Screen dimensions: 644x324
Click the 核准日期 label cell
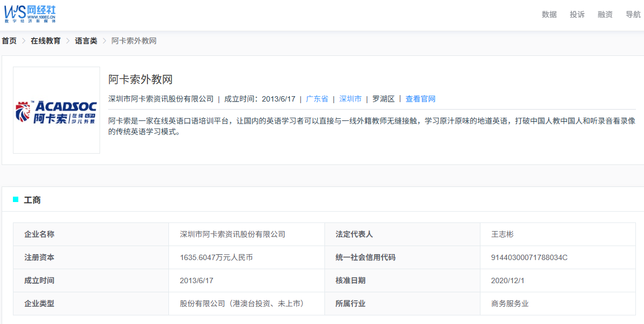tap(402, 280)
